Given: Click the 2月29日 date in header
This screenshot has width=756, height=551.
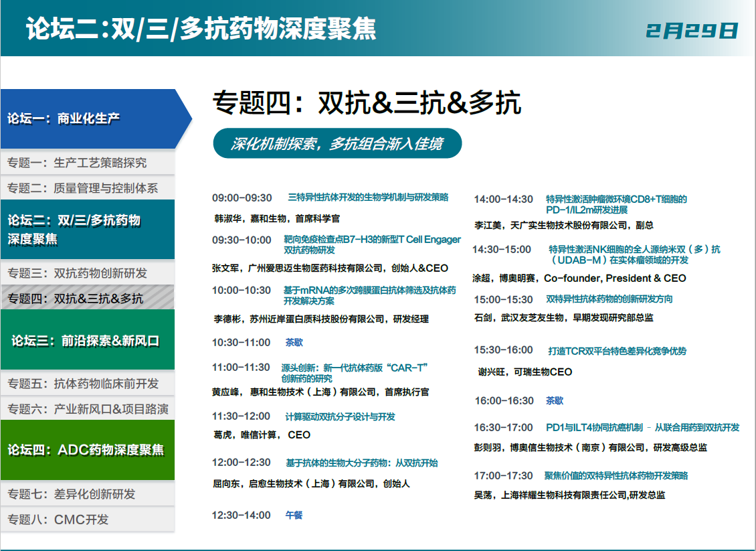Looking at the screenshot, I should pos(692,31).
